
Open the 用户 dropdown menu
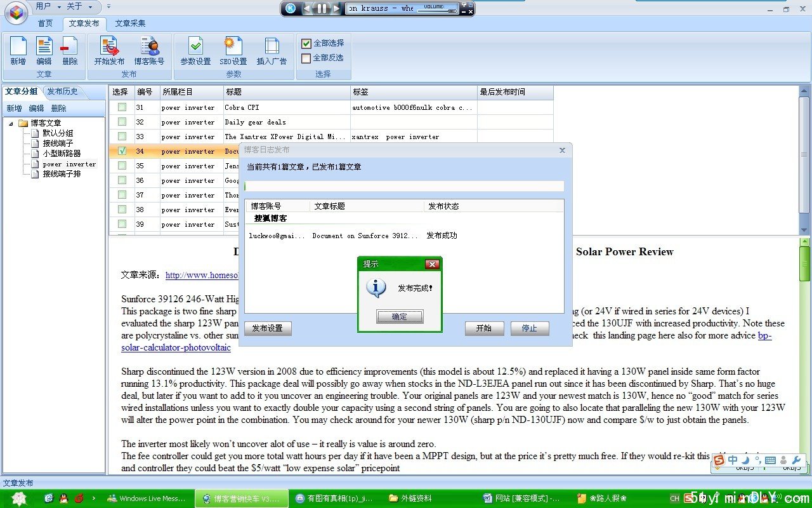tap(48, 6)
